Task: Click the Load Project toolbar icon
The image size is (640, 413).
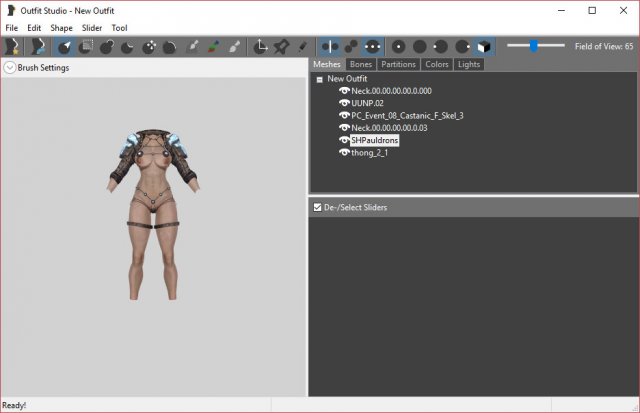Action: click(x=38, y=46)
